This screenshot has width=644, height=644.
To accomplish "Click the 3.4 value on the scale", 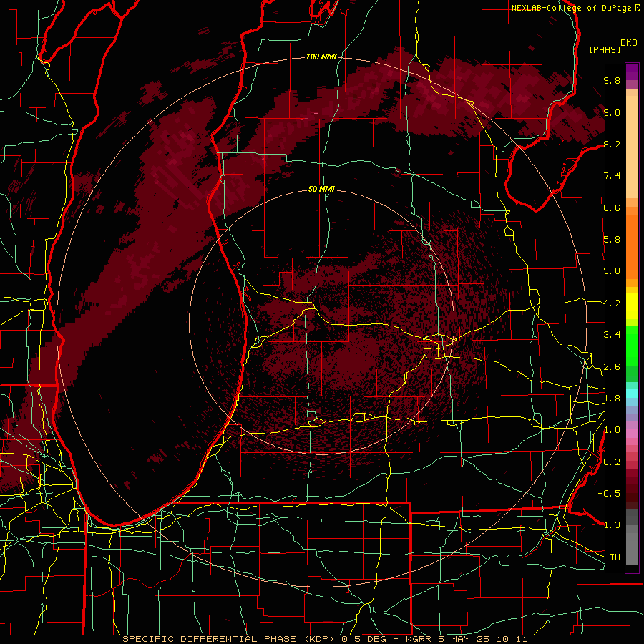I will pyautogui.click(x=612, y=335).
